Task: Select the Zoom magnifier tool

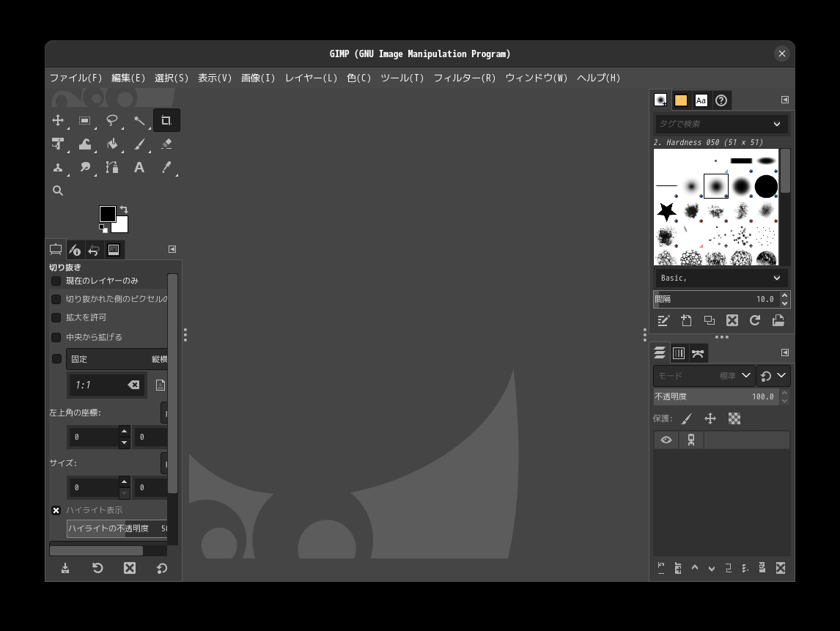Action: click(x=58, y=191)
